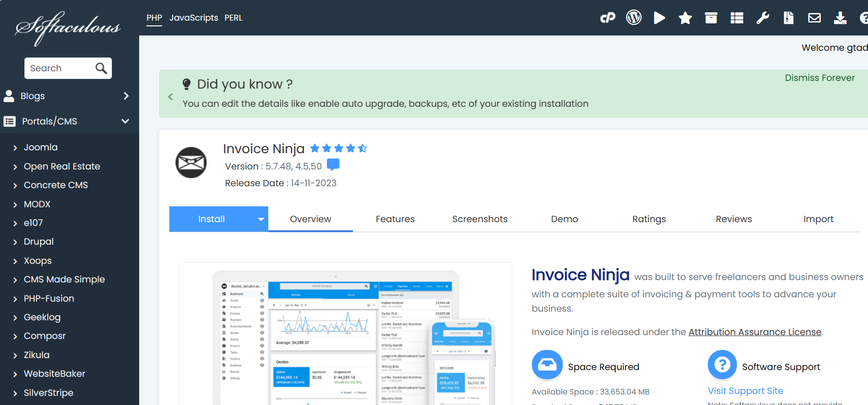
Task: Open the Import tab
Action: click(818, 219)
